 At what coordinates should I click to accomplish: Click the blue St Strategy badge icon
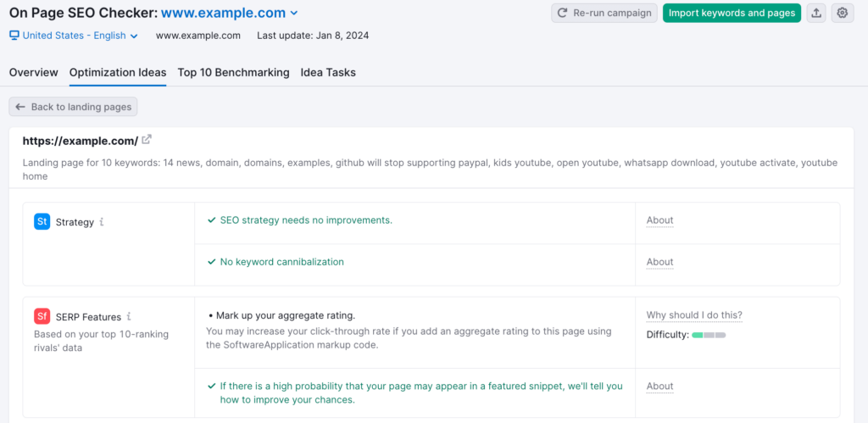point(42,222)
